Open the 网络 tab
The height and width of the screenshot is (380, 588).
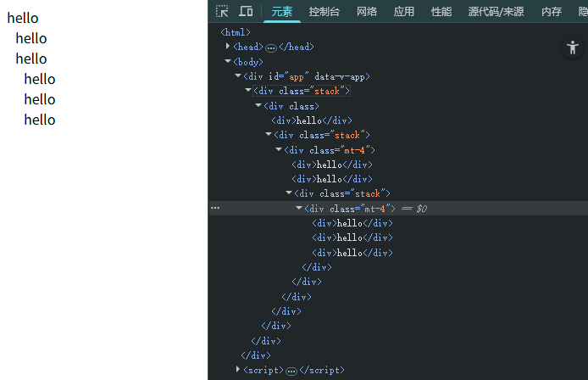click(366, 12)
